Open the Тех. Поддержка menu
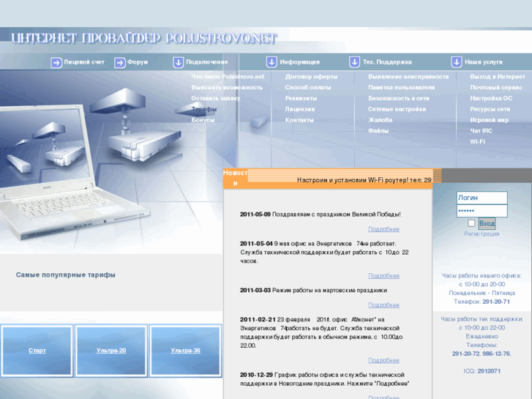This screenshot has height=399, width=532. [x=387, y=62]
